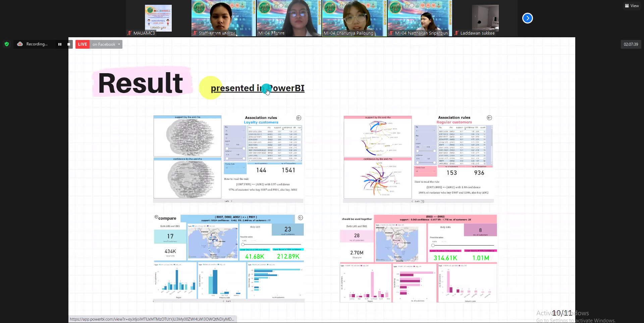Click the meeting timer 02:07:39
The height and width of the screenshot is (323, 644).
pos(631,44)
